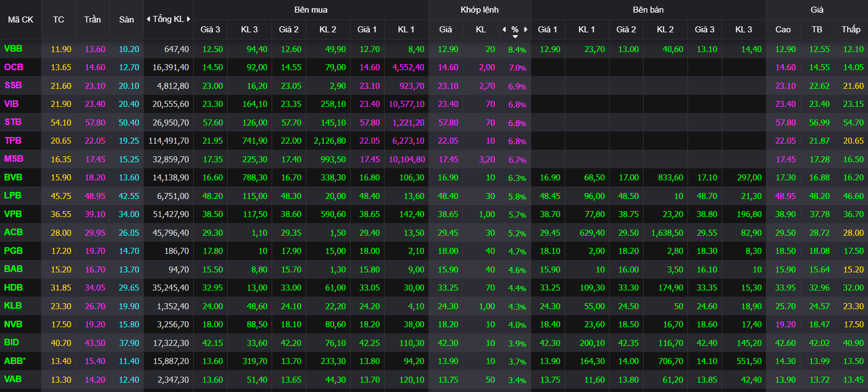Click the Sàn column header
868x392 pixels.
click(x=127, y=20)
